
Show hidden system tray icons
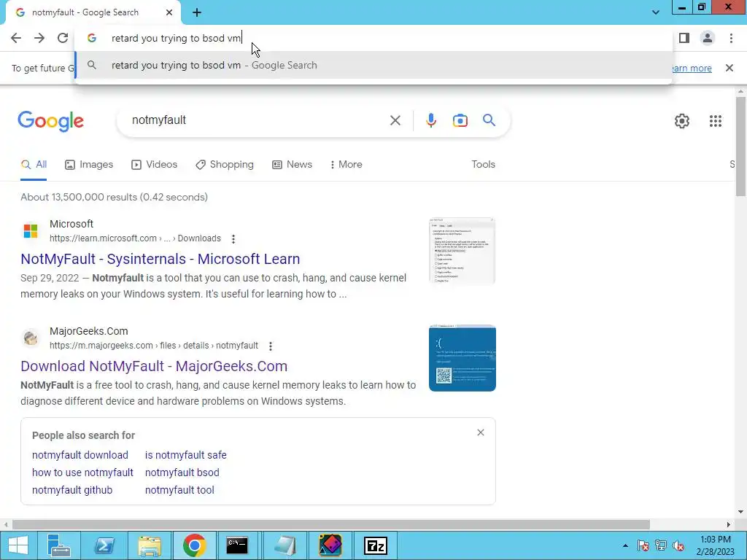pyautogui.click(x=625, y=545)
